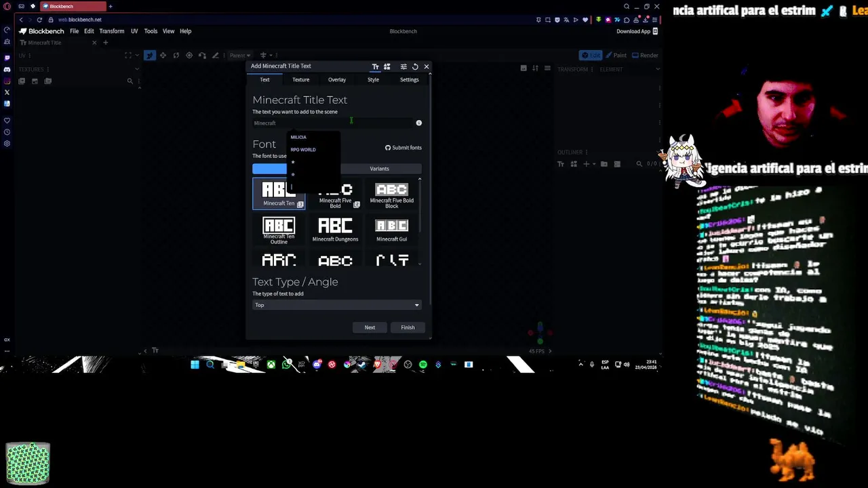868x488 pixels.
Task: Select the Minecraft Five Bold font
Action: (x=335, y=194)
